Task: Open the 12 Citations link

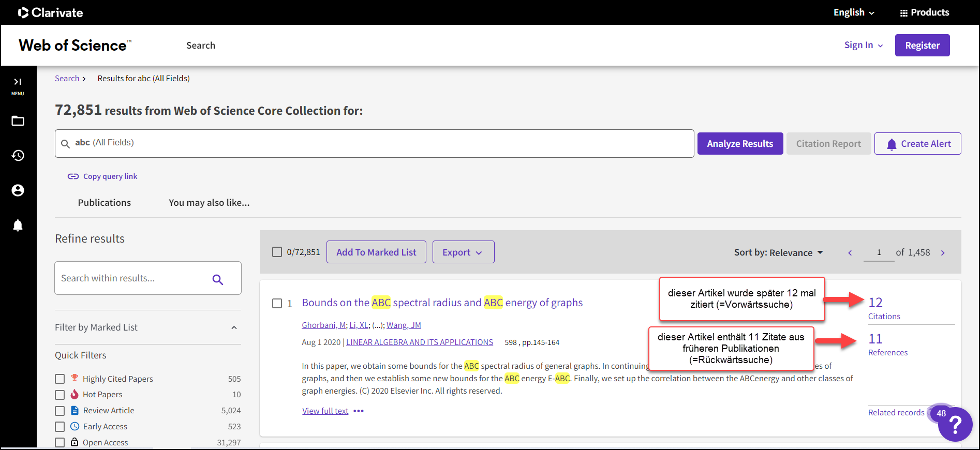Action: (875, 303)
